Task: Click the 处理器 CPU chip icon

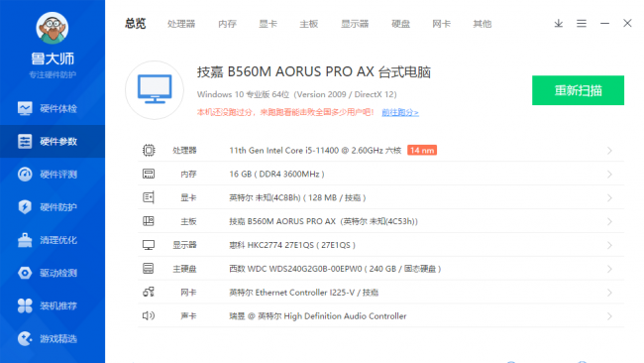Action: tap(149, 150)
